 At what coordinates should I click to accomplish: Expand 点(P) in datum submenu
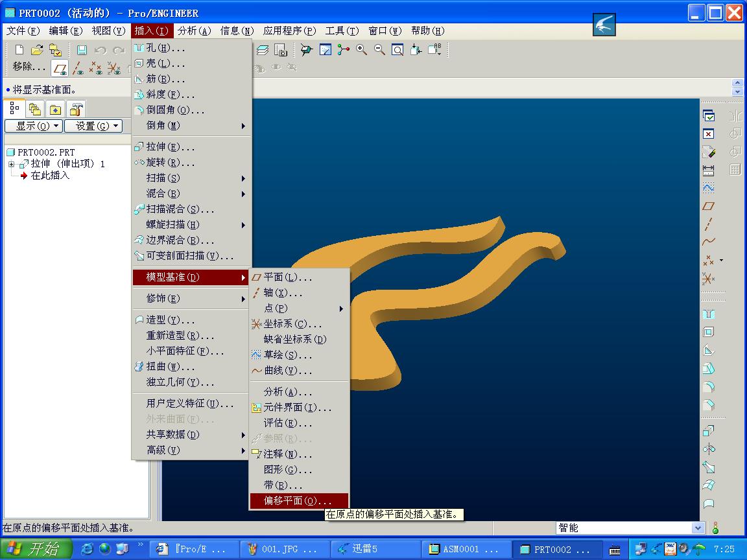[299, 309]
